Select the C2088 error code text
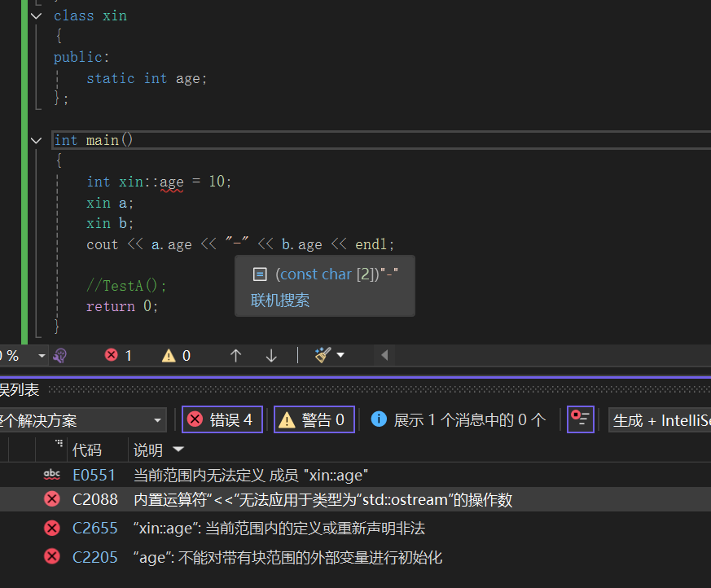 94,499
